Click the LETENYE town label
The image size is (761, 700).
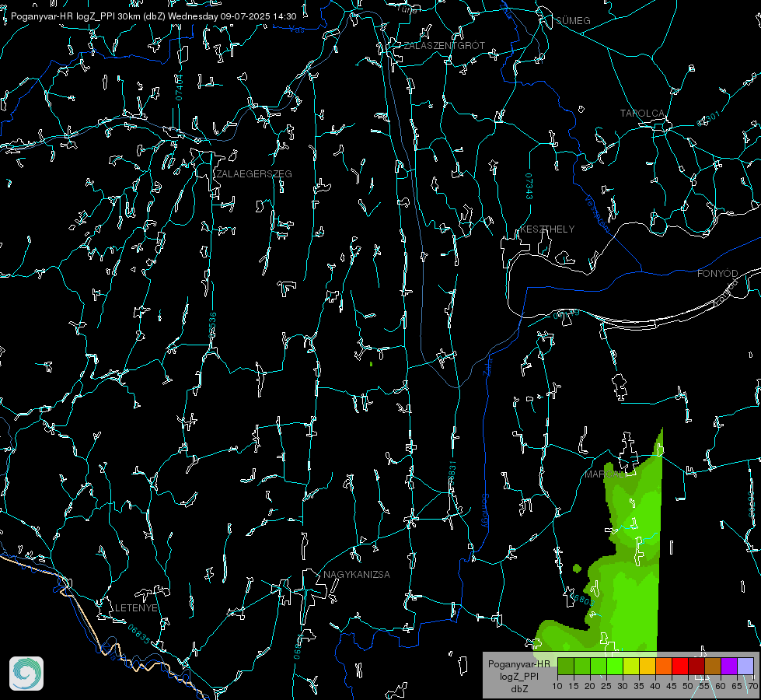[x=136, y=607]
